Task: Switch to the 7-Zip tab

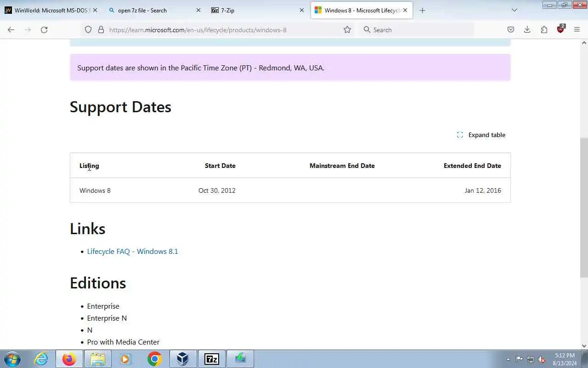Action: coord(253,10)
